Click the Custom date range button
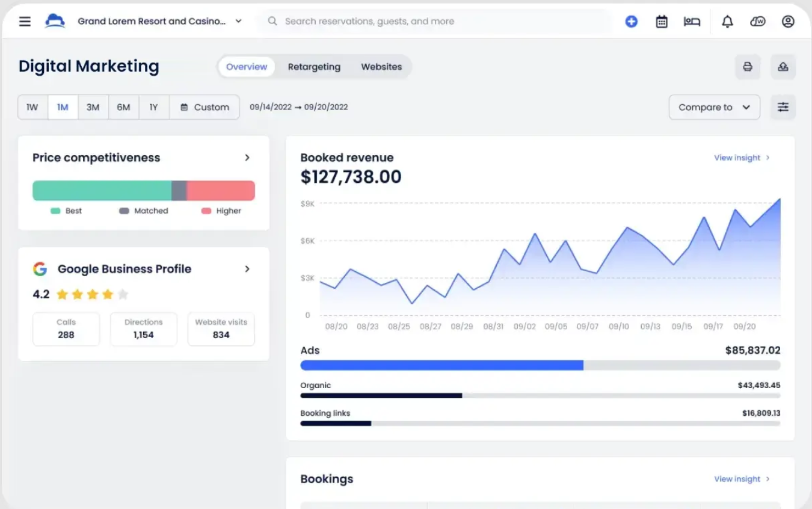812x509 pixels. (205, 107)
